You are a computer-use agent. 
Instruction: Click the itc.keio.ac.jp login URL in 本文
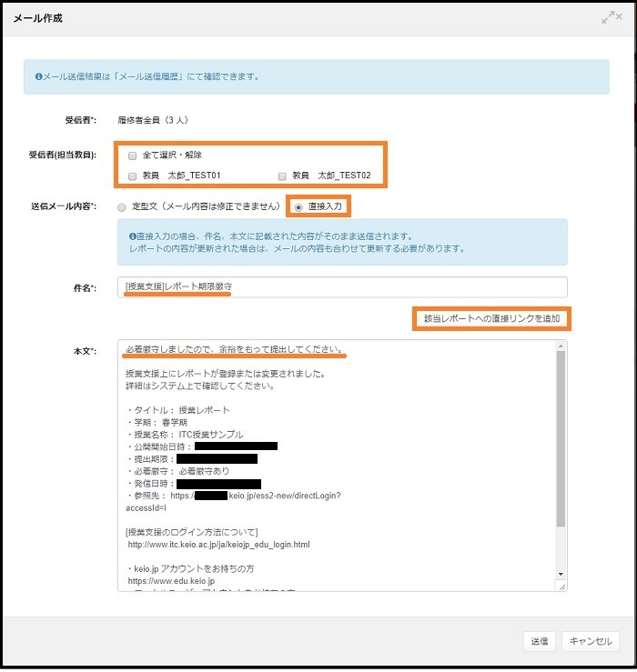click(218, 545)
